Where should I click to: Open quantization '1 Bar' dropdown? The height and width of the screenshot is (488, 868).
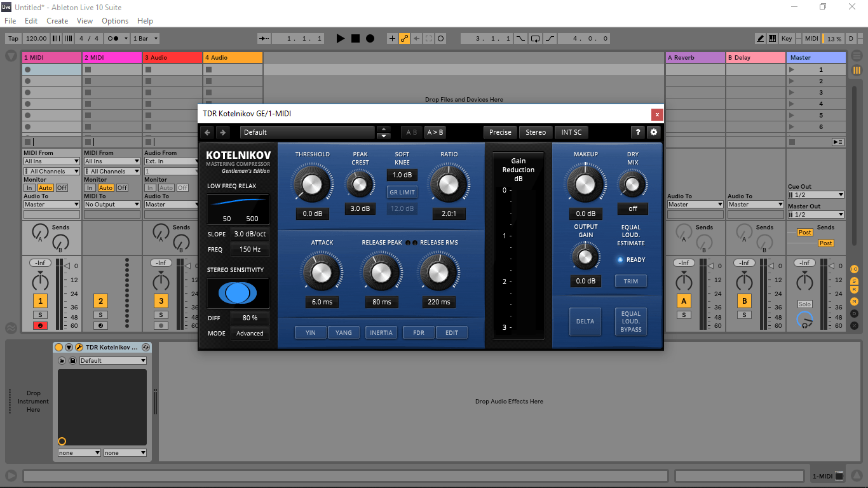(146, 39)
